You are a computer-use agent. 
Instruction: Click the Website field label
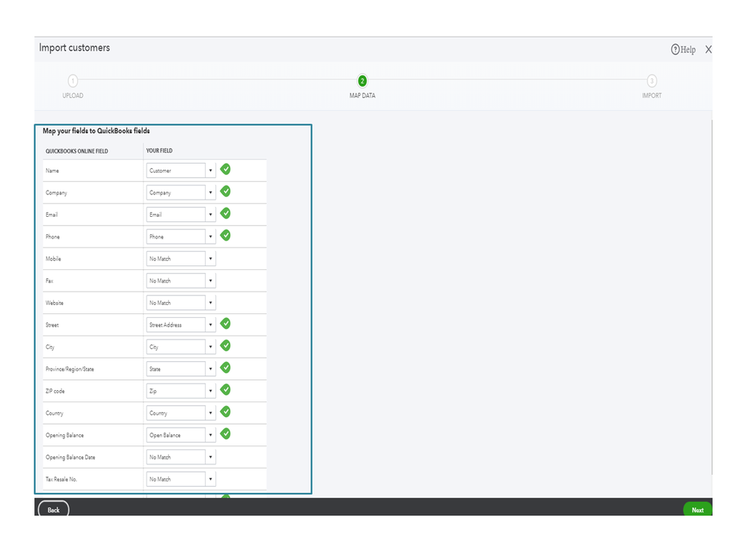[55, 303]
